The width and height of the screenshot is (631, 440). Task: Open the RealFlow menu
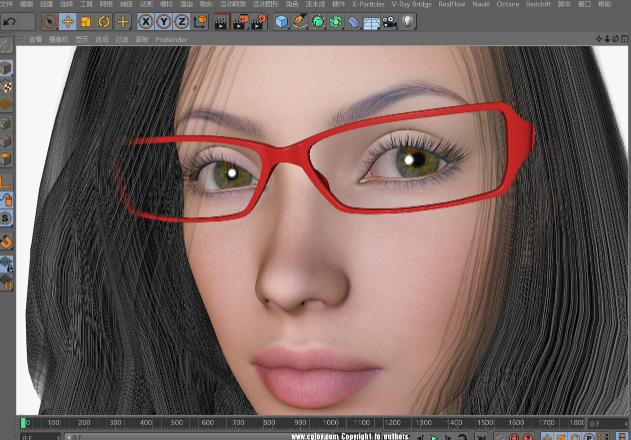452,4
